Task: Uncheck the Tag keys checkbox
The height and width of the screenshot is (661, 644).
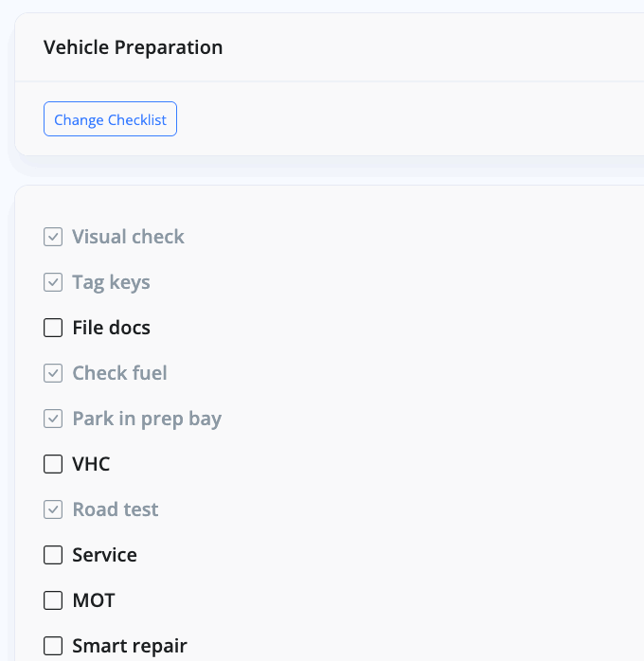Action: (53, 282)
